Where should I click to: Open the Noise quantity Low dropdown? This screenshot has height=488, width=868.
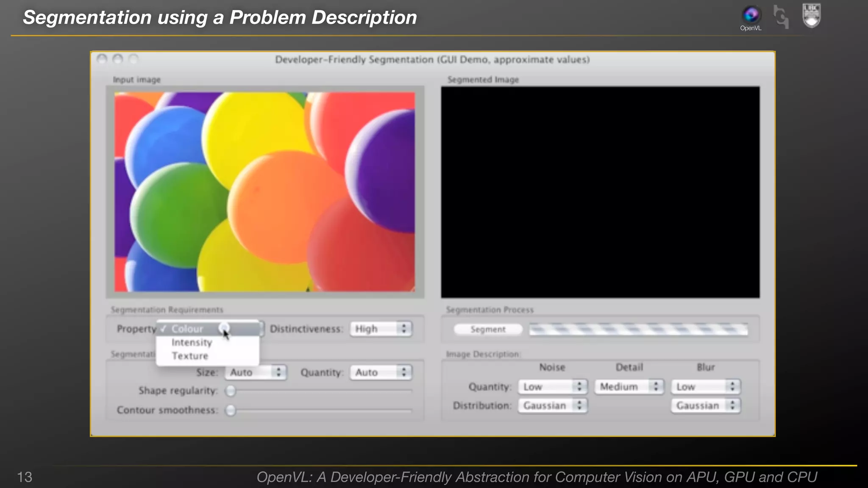point(553,387)
